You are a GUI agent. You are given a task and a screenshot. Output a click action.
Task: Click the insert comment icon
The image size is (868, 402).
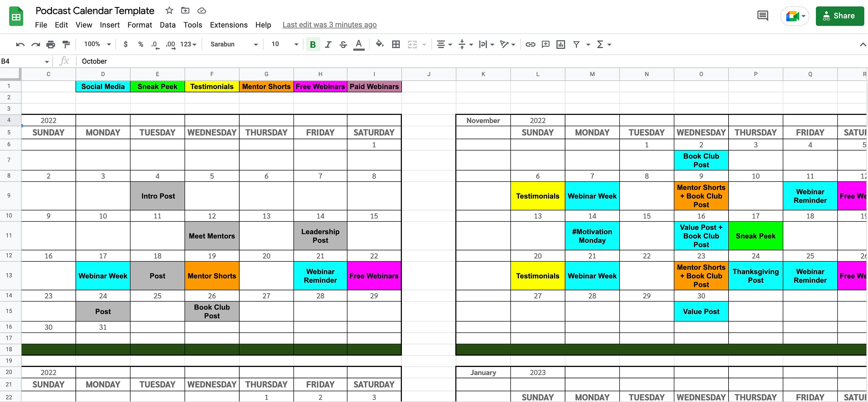coord(545,45)
